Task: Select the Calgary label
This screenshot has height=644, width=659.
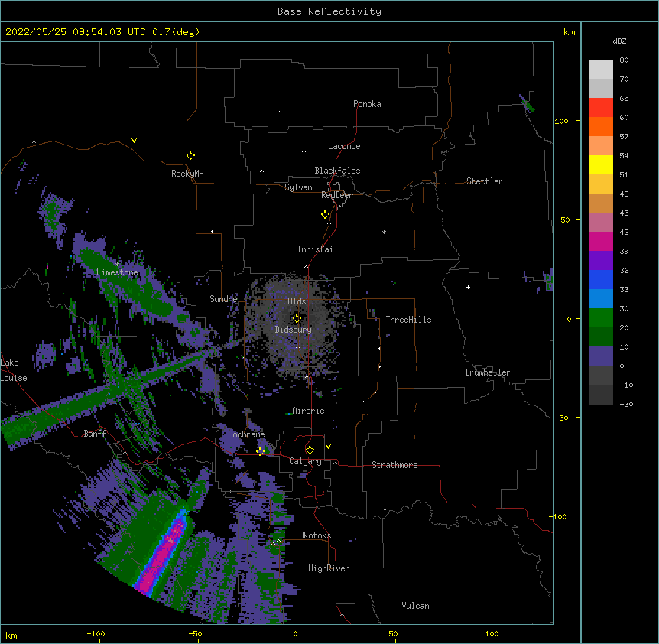Action: point(305,461)
